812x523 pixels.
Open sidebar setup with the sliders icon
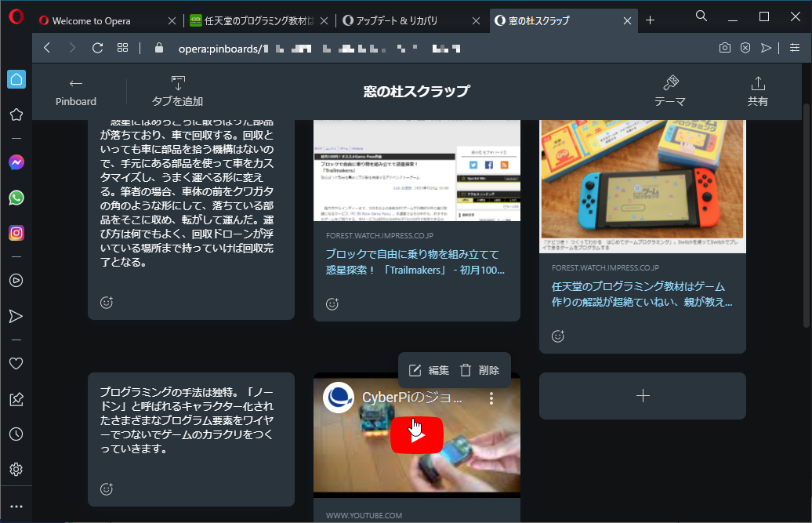point(795,47)
